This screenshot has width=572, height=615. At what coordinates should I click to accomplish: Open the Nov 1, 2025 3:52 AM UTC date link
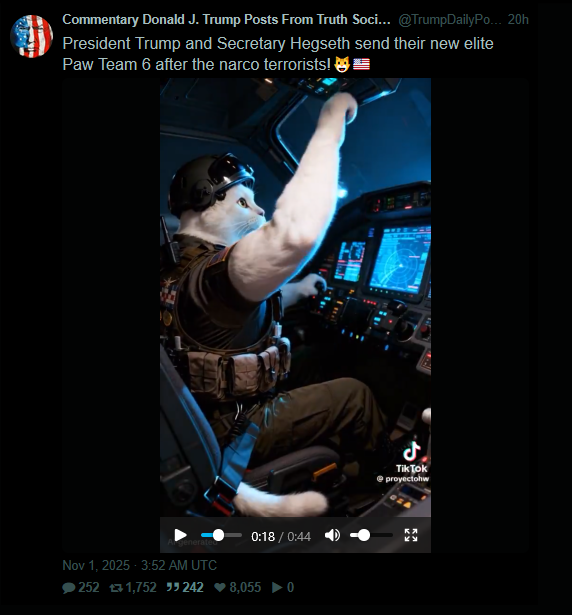point(140,565)
